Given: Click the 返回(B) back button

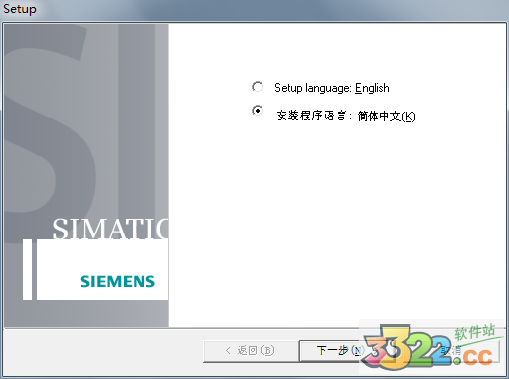Looking at the screenshot, I should 251,351.
